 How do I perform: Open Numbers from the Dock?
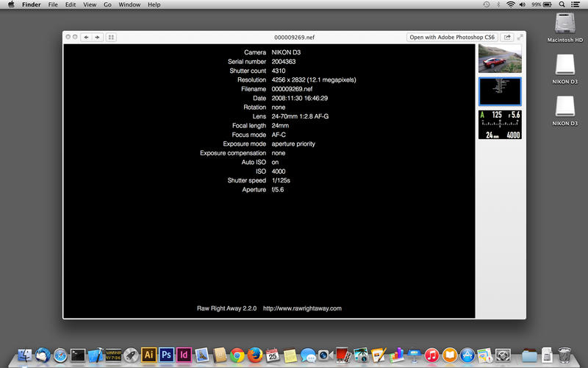click(396, 355)
